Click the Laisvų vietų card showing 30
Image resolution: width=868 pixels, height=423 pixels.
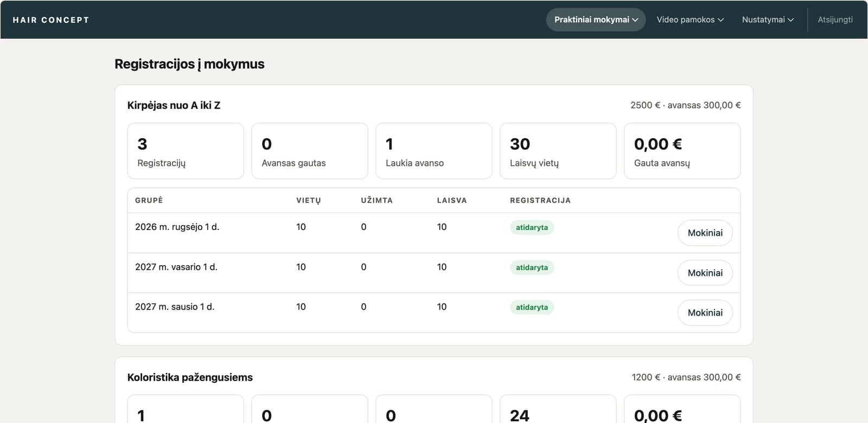[x=558, y=151]
